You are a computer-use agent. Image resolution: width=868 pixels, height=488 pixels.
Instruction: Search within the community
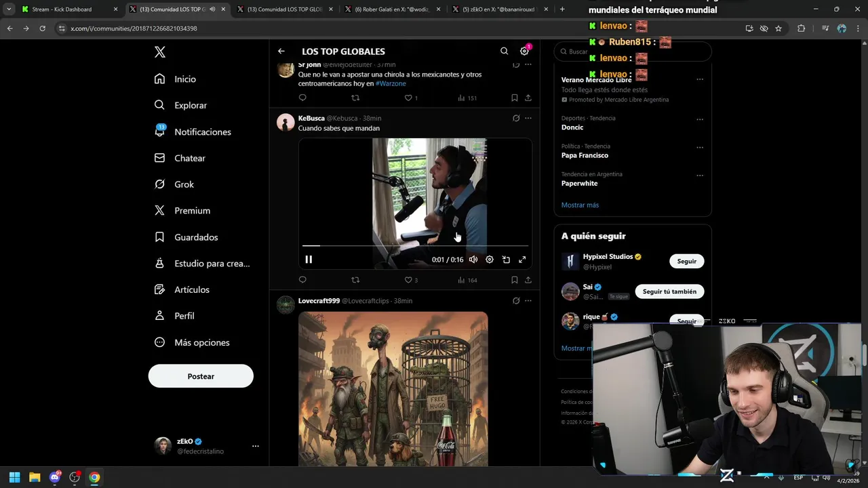504,52
